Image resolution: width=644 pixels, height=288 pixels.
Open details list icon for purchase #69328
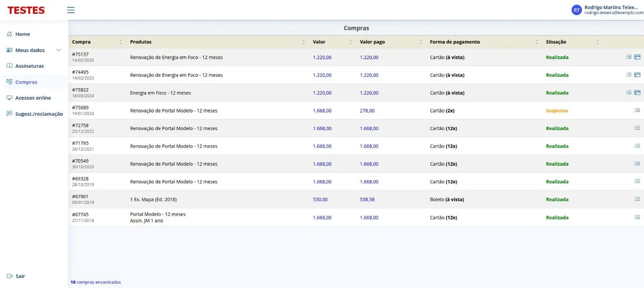tap(637, 181)
